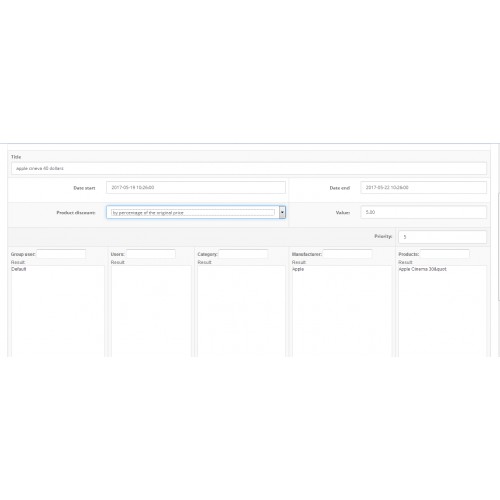The image size is (500, 500).
Task: Click the Products search box
Action: pyautogui.click(x=444, y=254)
